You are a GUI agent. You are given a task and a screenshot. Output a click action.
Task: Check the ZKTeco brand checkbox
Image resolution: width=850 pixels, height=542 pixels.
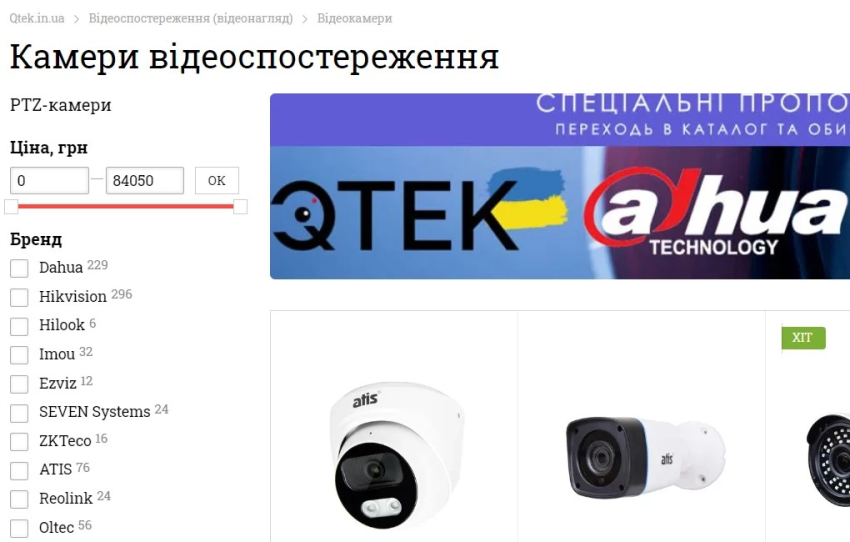click(x=19, y=441)
